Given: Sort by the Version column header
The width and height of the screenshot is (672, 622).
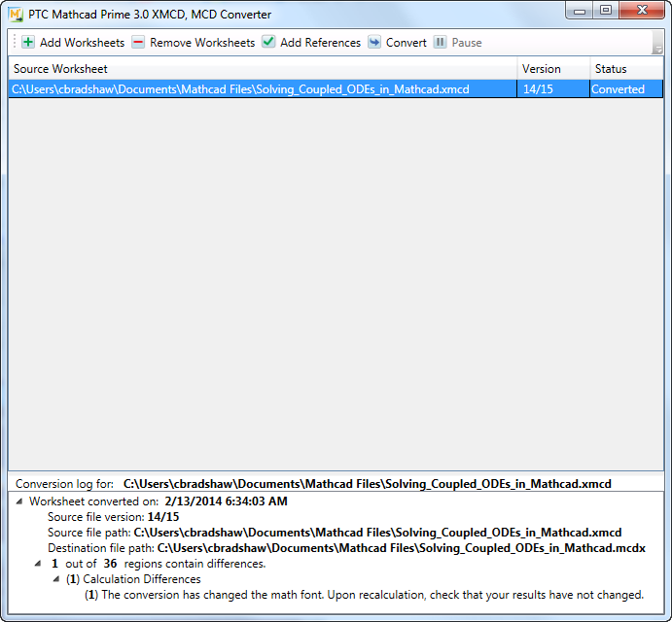Looking at the screenshot, I should tap(553, 69).
